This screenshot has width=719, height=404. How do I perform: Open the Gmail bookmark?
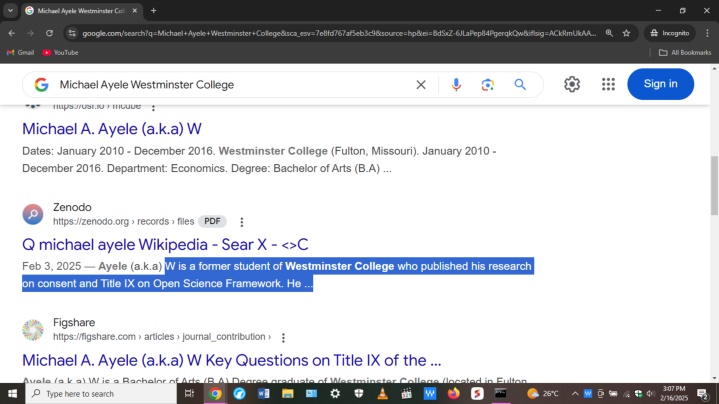click(x=21, y=53)
